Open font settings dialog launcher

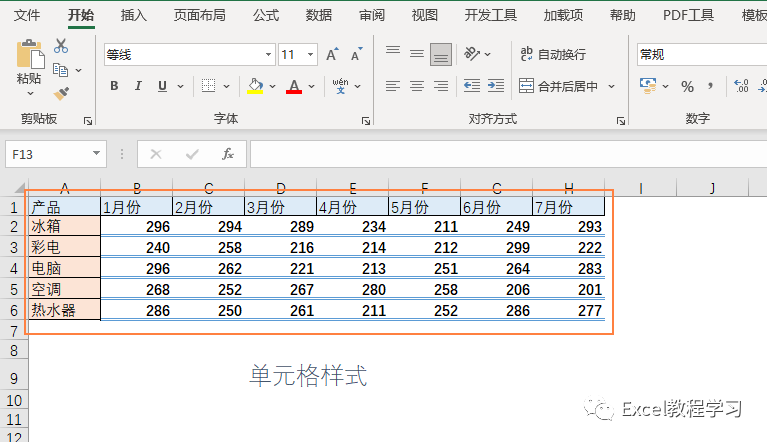pos(366,121)
